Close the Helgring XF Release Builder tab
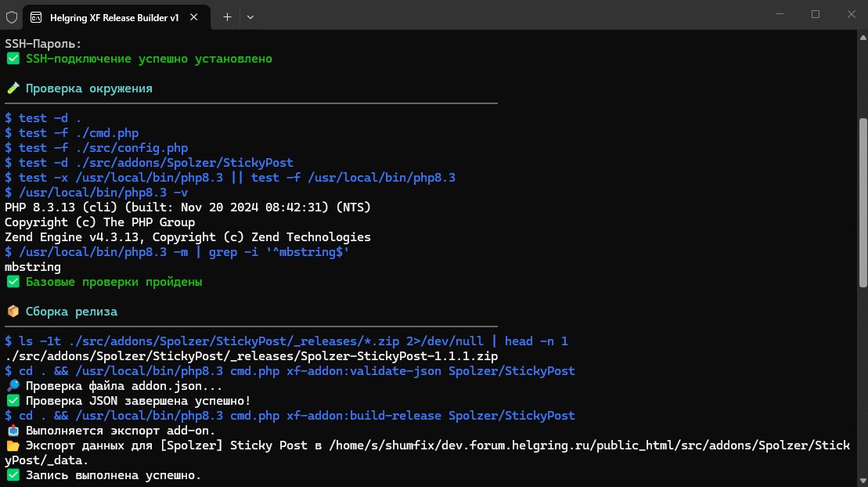The width and height of the screenshot is (868, 487). (194, 17)
